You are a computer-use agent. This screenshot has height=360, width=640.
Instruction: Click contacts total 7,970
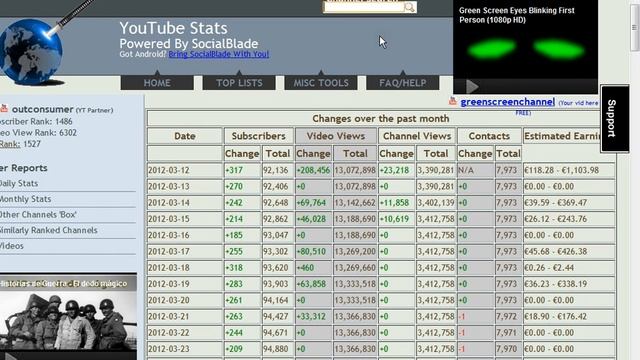508,349
